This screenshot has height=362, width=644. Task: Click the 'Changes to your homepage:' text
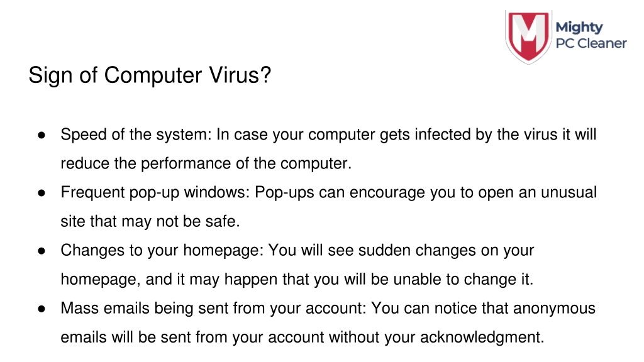pos(162,250)
